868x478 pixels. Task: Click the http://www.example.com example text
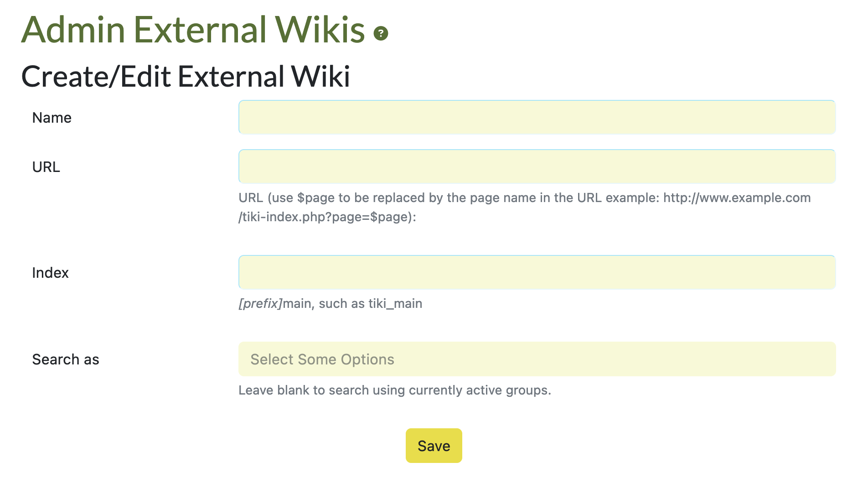(737, 197)
